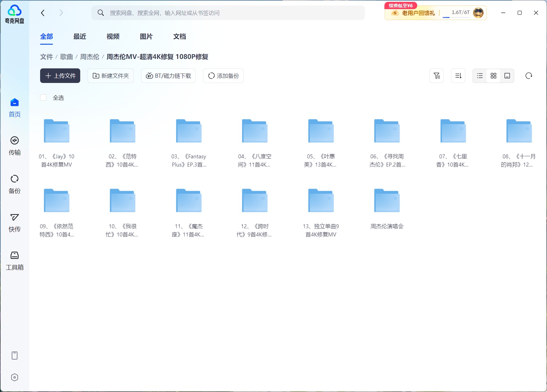This screenshot has width=547, height=392.
Task: Open folder 01《Jay》10首4K修复MV
Action: tap(57, 143)
